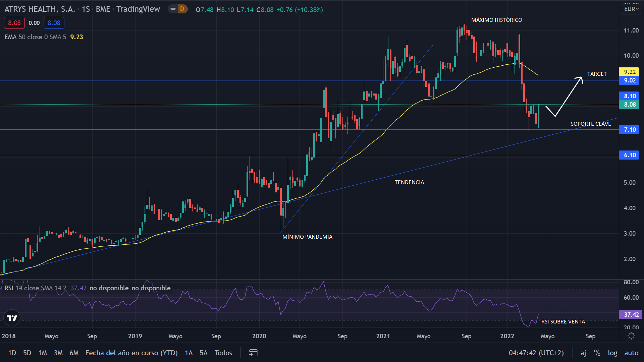Click the red sell price 8.08 box

tap(14, 23)
